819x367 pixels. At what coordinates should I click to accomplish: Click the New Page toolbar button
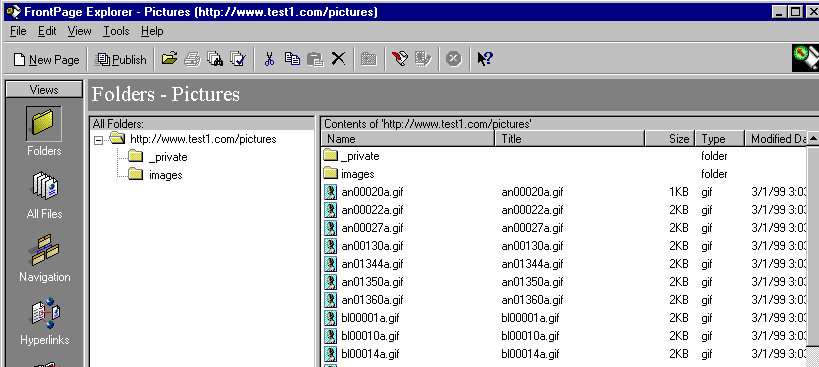[46, 60]
